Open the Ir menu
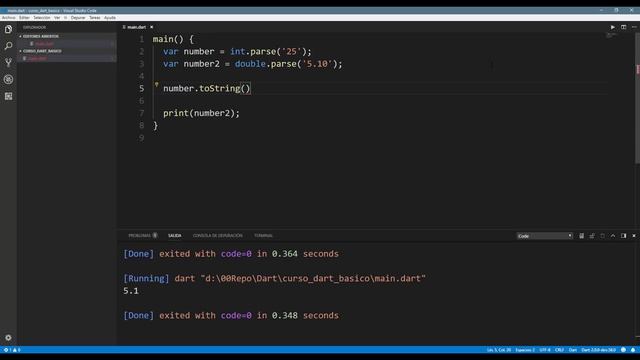Screen dimensions: 640x360 pos(65,18)
